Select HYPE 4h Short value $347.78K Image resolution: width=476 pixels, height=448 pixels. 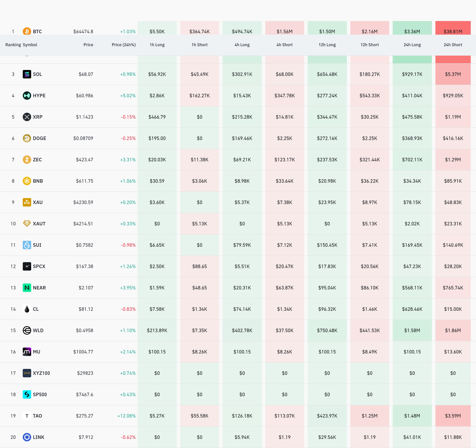tap(285, 96)
